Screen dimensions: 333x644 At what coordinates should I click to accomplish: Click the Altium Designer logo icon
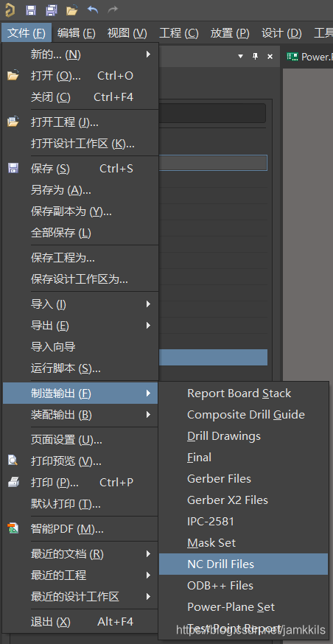click(x=9, y=10)
